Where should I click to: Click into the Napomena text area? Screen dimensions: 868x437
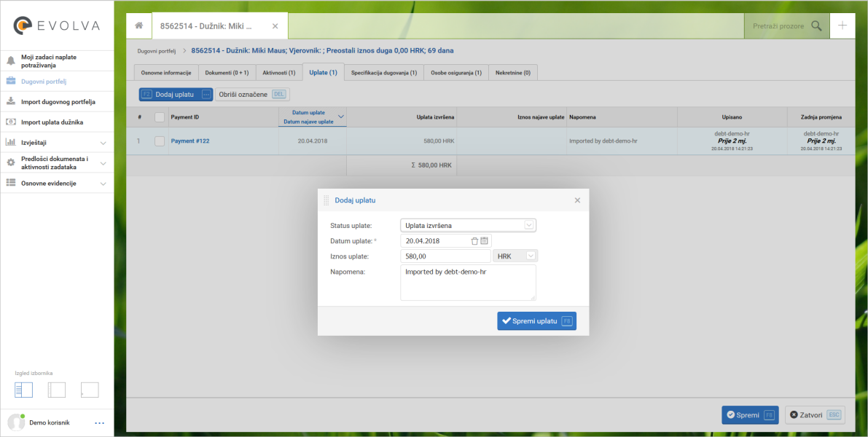(469, 283)
